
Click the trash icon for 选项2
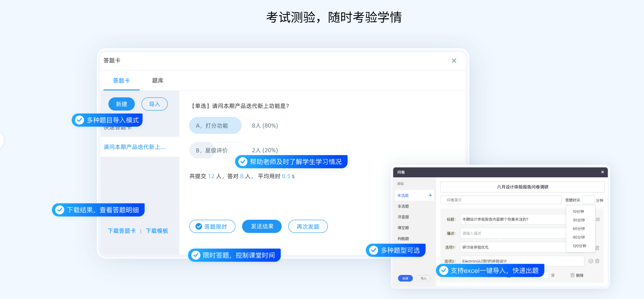coord(597,261)
